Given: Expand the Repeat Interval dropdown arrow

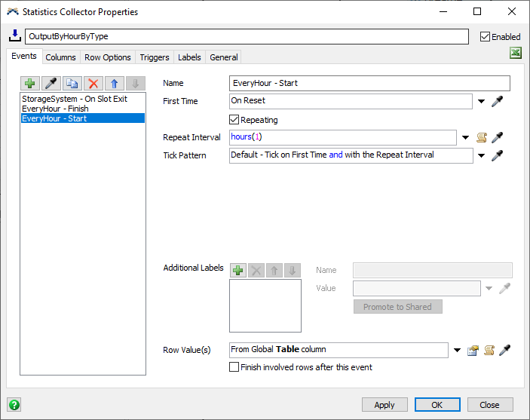Looking at the screenshot, I should tap(465, 137).
